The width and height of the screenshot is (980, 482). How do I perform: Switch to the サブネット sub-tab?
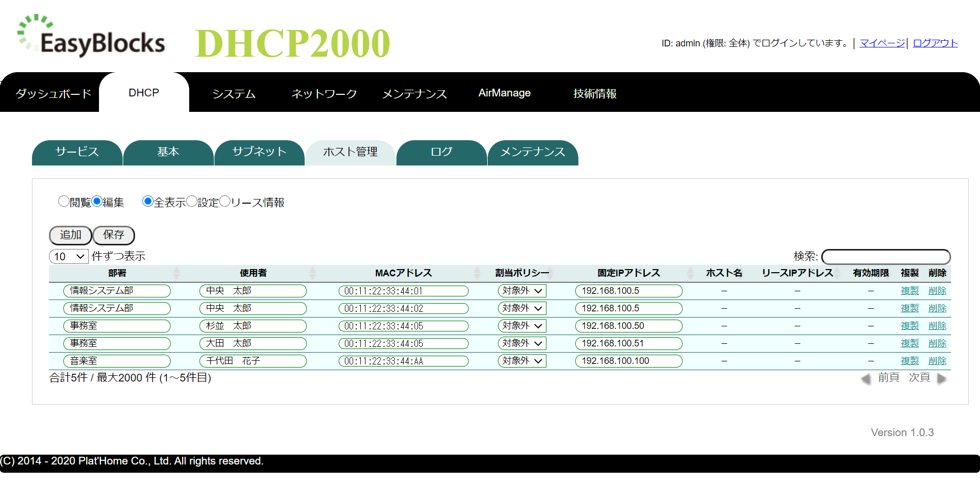pos(259,153)
